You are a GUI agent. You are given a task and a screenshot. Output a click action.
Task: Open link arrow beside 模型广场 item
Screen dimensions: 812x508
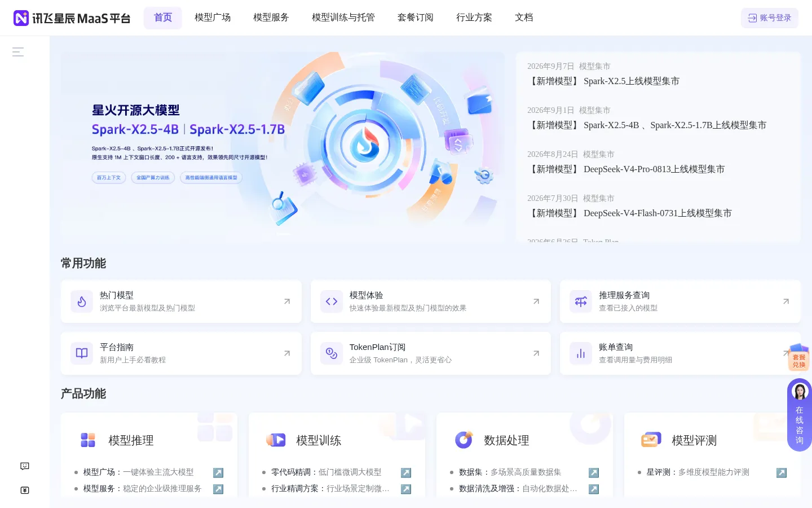218,472
